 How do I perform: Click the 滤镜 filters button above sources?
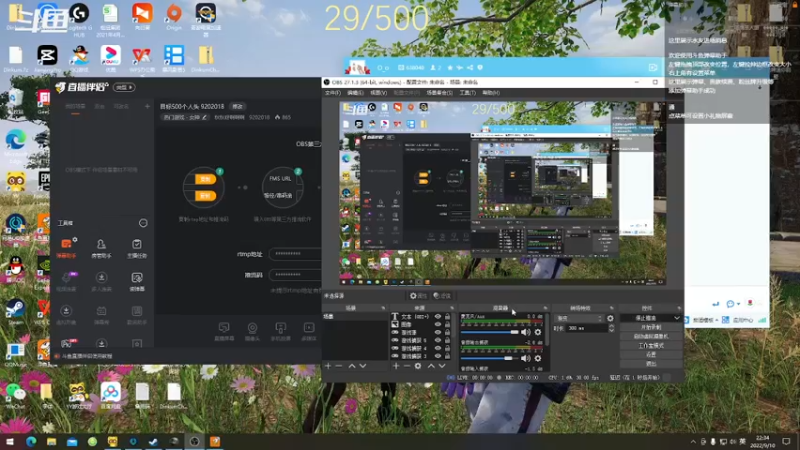pos(442,296)
